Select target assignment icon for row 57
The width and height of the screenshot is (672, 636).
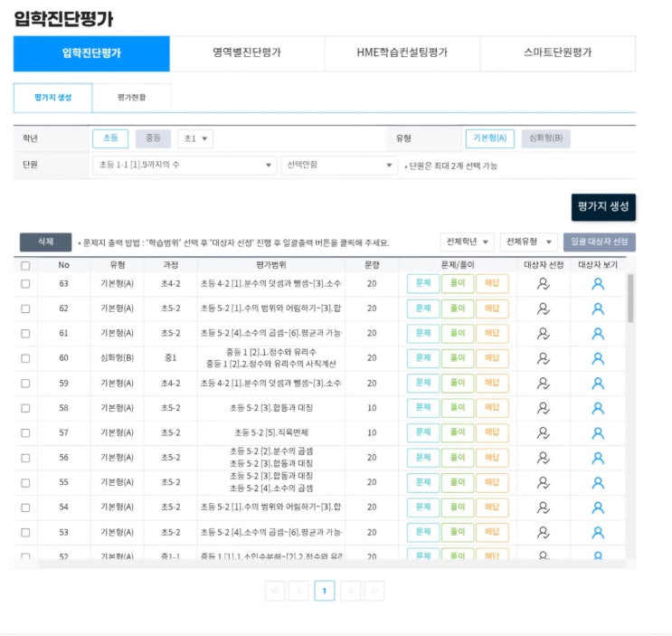tap(544, 432)
